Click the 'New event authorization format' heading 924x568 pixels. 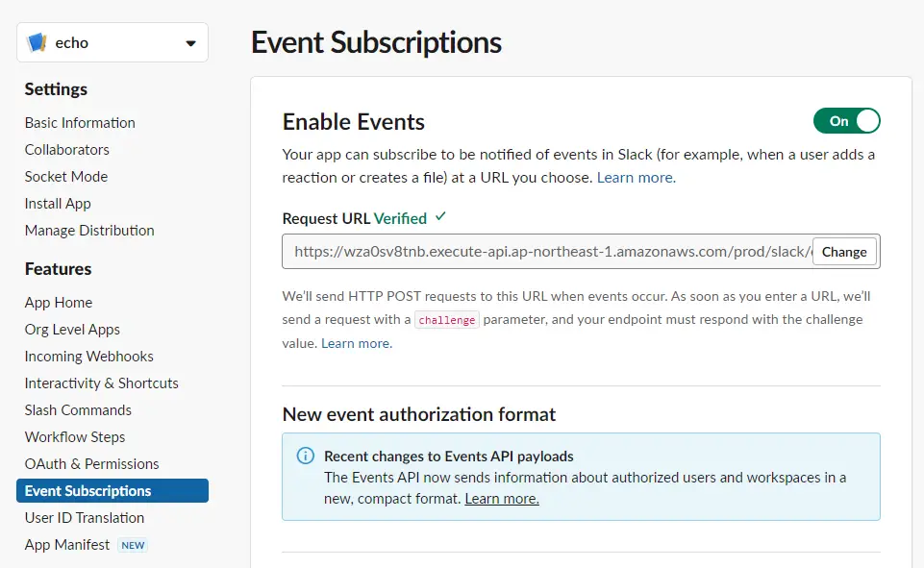coord(419,414)
